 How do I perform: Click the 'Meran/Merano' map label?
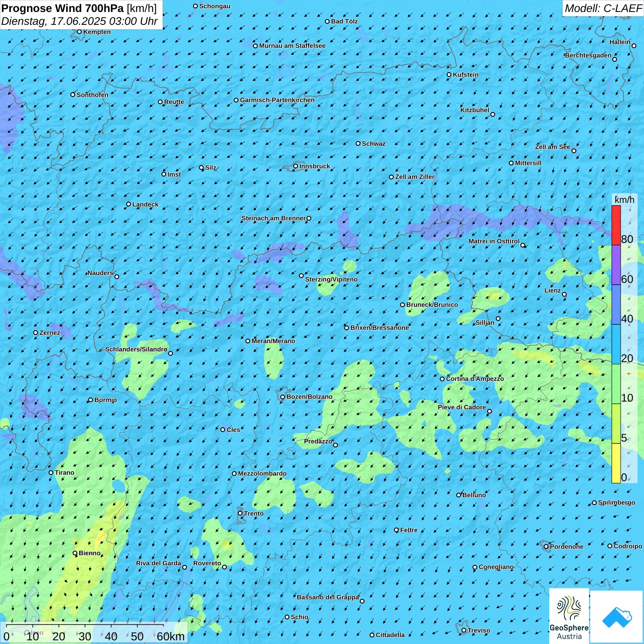273,341
